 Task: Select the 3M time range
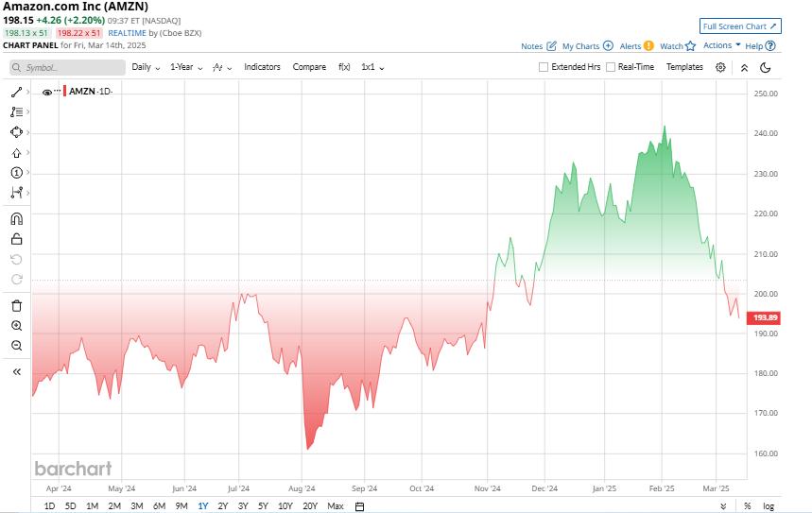click(137, 506)
